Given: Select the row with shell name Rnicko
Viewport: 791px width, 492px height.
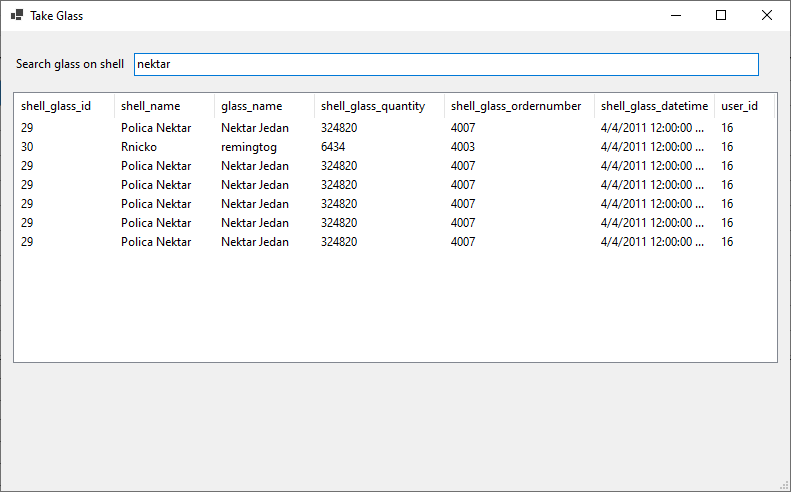Looking at the screenshot, I should (x=139, y=147).
